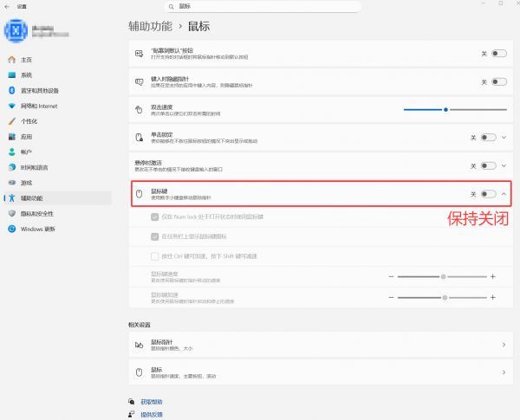Click the search magnifier icon in the search box
The width and height of the screenshot is (520, 420).
tap(171, 7)
